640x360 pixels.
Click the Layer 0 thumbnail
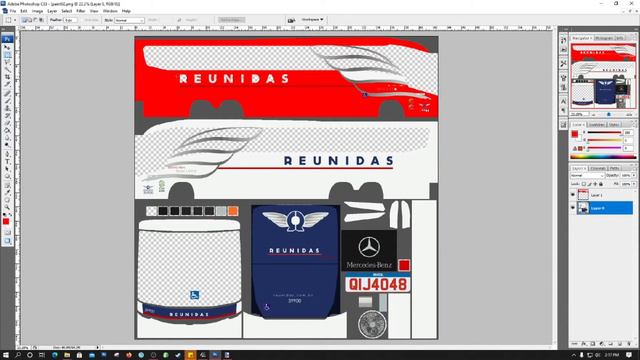point(583,208)
